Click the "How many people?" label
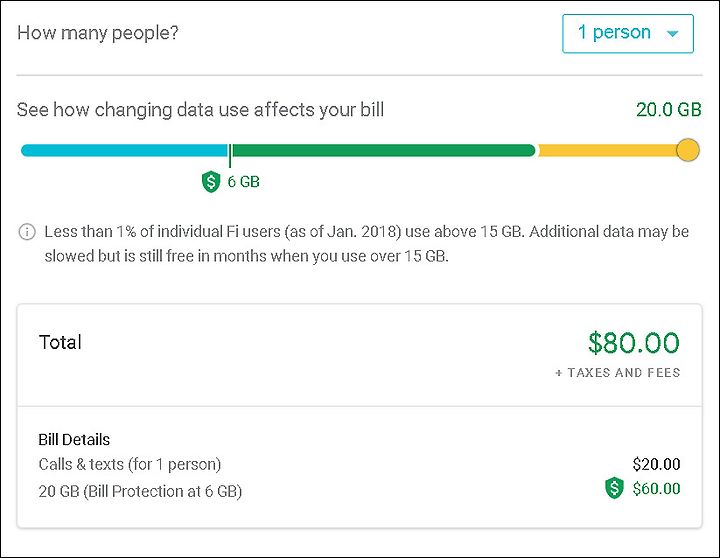 tap(97, 33)
